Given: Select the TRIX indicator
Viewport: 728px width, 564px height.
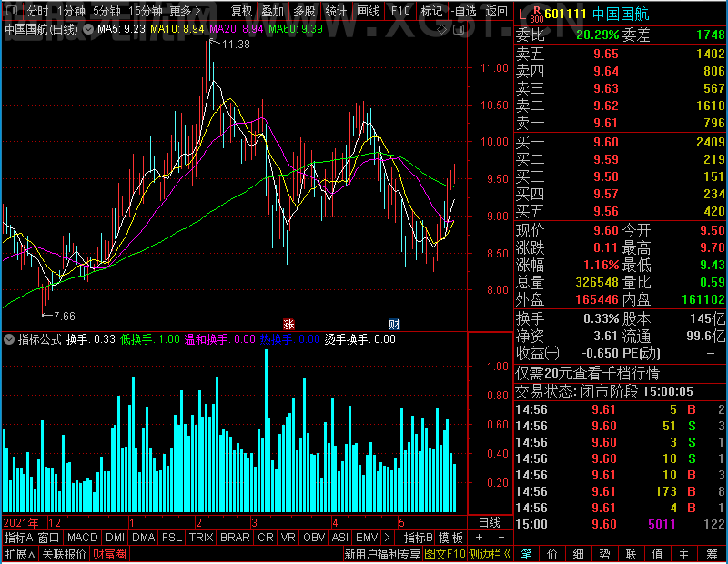Looking at the screenshot, I should pyautogui.click(x=201, y=538).
